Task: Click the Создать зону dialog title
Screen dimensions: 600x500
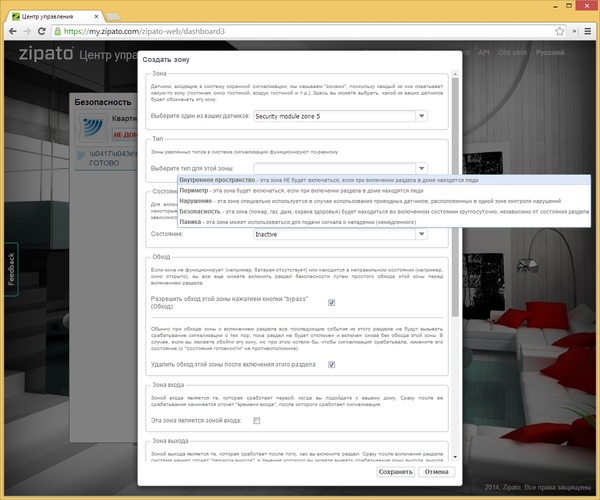Action: point(166,60)
